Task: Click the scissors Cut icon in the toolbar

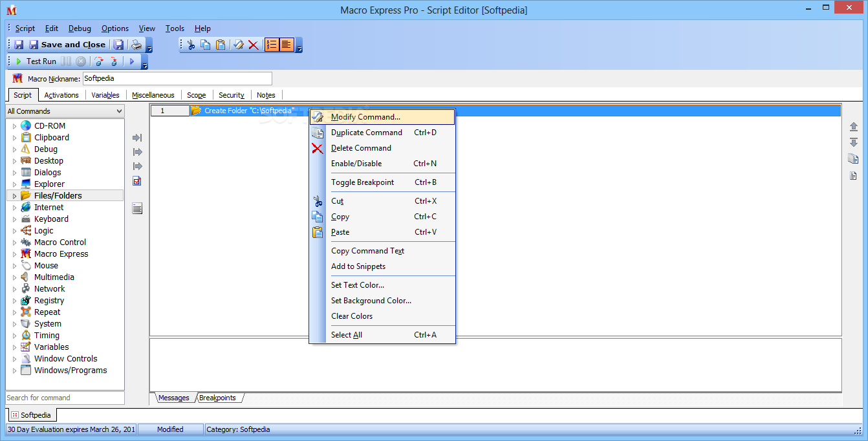Action: coord(191,45)
